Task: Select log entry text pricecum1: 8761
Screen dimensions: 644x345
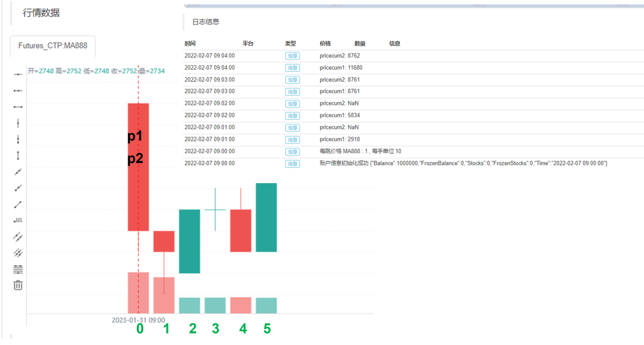Action: click(340, 92)
